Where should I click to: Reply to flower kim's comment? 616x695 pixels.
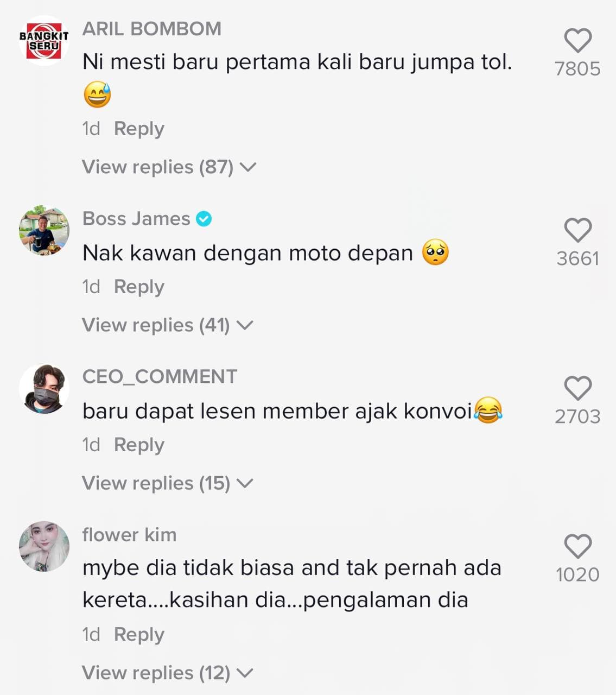(x=139, y=634)
